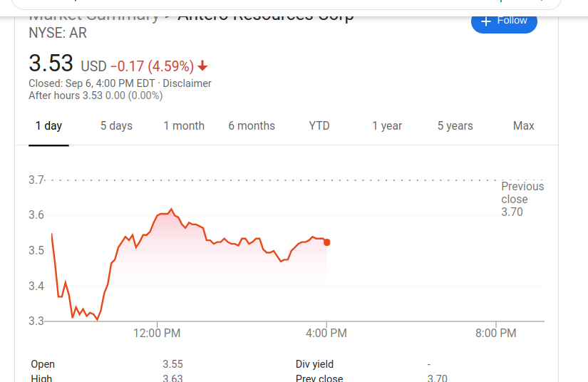Open the Disclaimer link
Viewport: 588px width, 382px height.
(187, 83)
